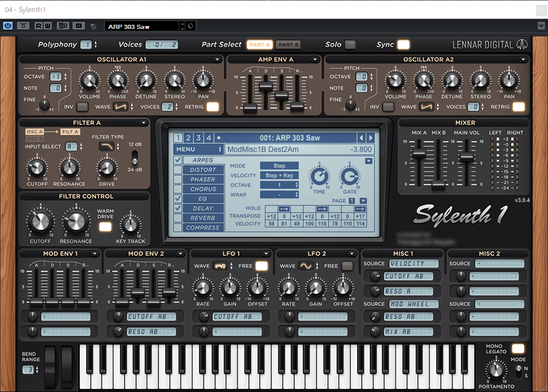Select the CHORUS effect tab
548x392 pixels.
(x=203, y=189)
